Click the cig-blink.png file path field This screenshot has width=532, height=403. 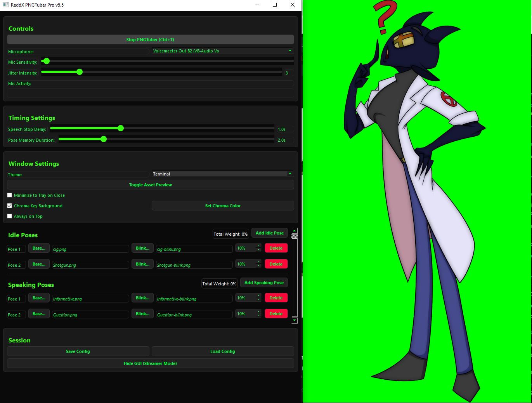[194, 249]
